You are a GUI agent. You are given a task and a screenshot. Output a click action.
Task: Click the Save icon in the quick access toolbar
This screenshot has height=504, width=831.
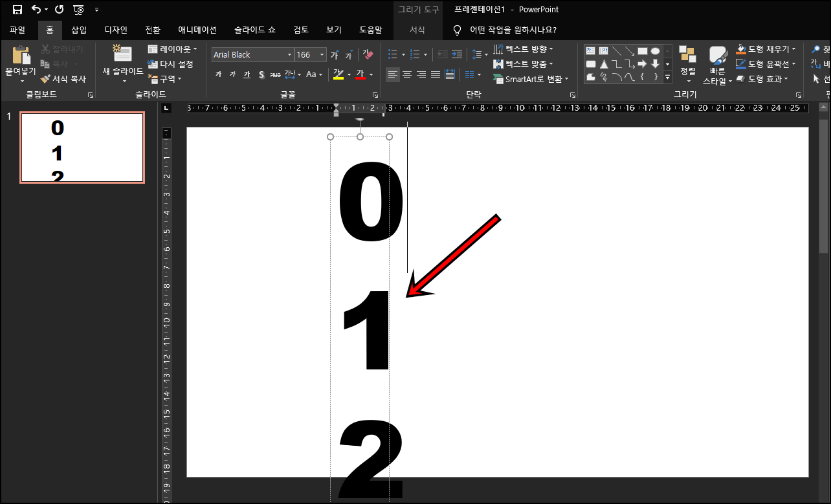[x=17, y=10]
